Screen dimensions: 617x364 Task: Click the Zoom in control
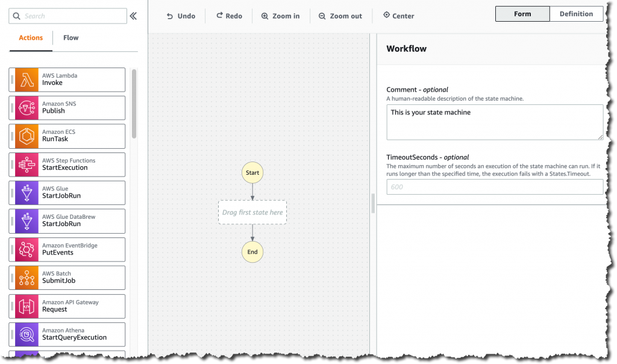point(280,16)
